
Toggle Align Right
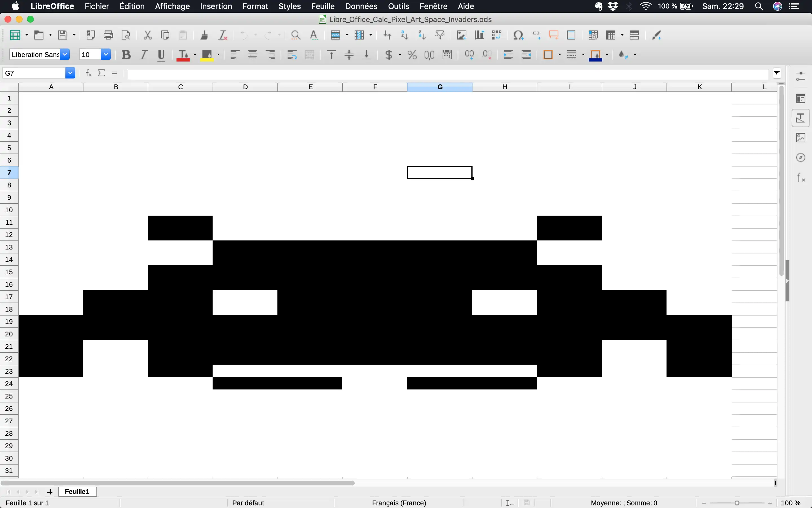pos(270,55)
